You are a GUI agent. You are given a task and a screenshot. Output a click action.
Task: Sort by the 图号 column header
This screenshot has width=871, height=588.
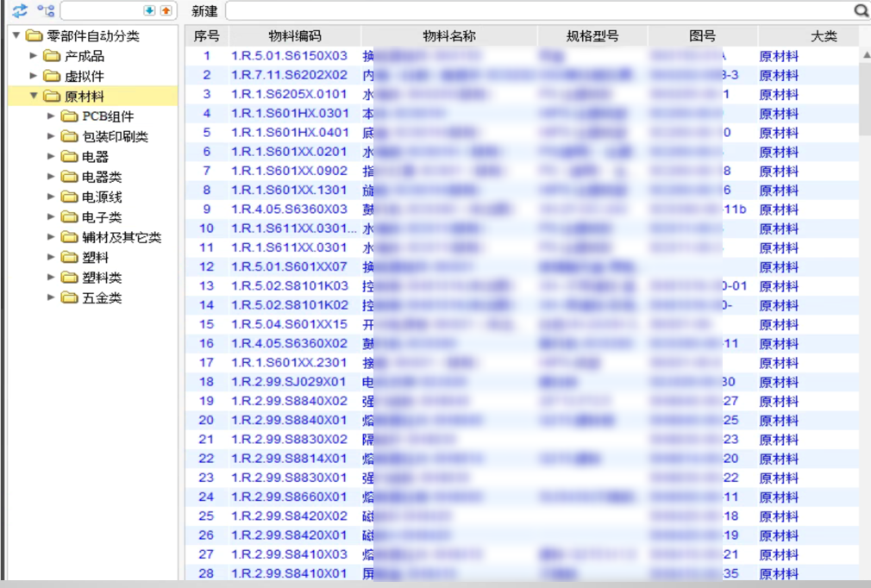[x=702, y=36]
